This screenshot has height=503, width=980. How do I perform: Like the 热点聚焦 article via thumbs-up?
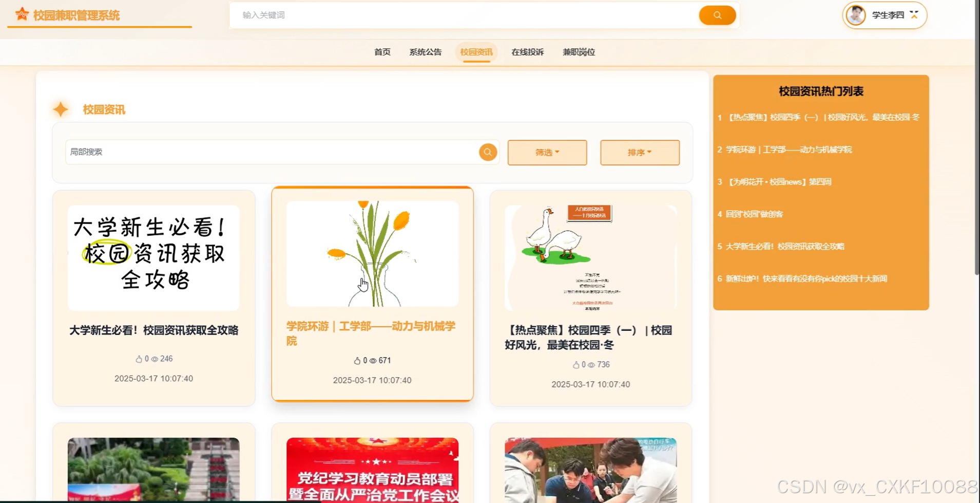coord(576,365)
